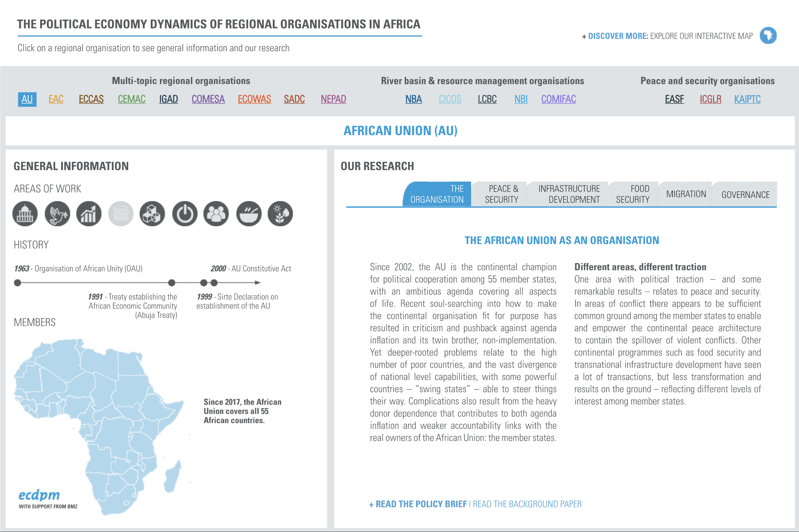Open the Food Security tab
This screenshot has height=532, width=799.
(x=633, y=194)
